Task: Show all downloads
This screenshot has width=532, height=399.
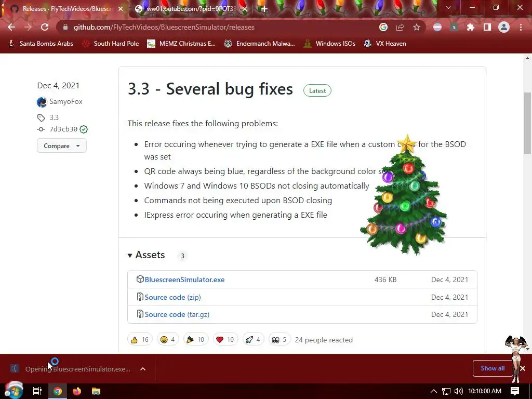Action: 493,368
